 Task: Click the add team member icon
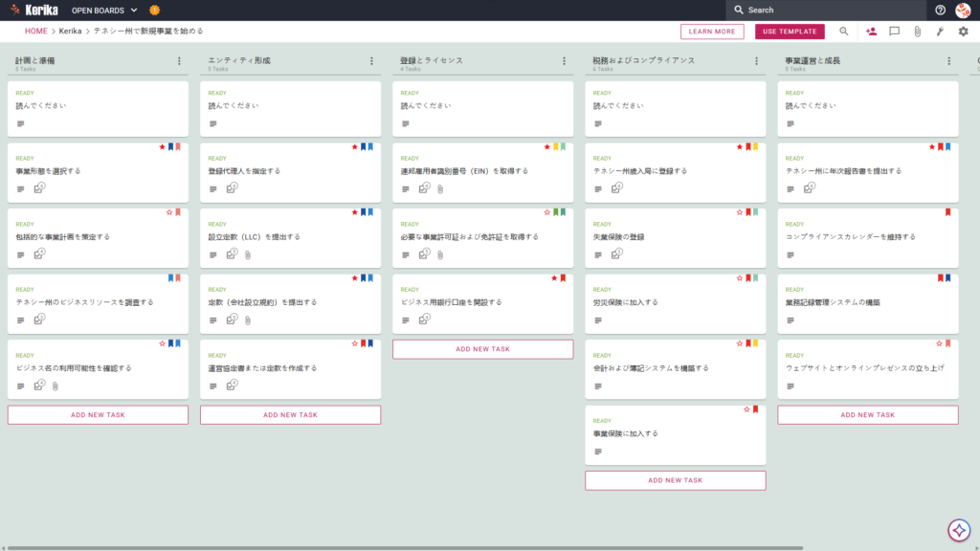[x=871, y=32]
